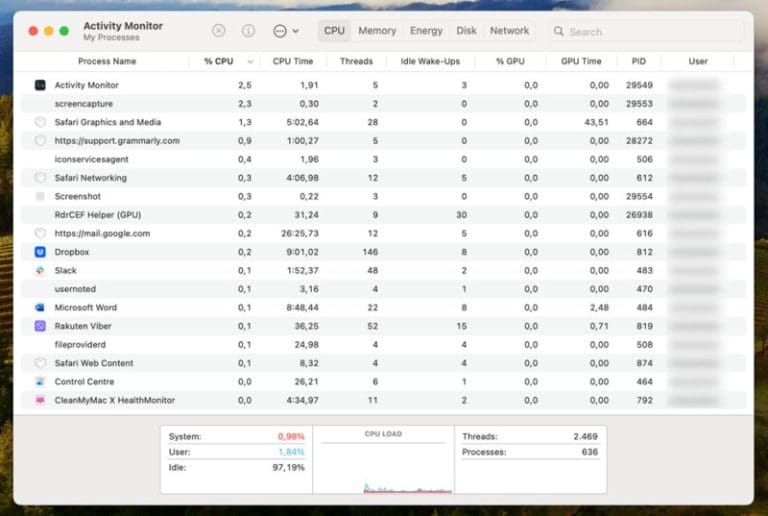Click the Screenshot process icon

click(x=40, y=196)
